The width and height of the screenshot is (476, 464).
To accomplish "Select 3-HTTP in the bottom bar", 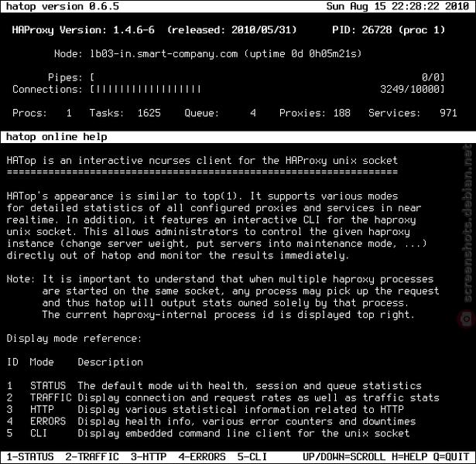I will tap(149, 457).
